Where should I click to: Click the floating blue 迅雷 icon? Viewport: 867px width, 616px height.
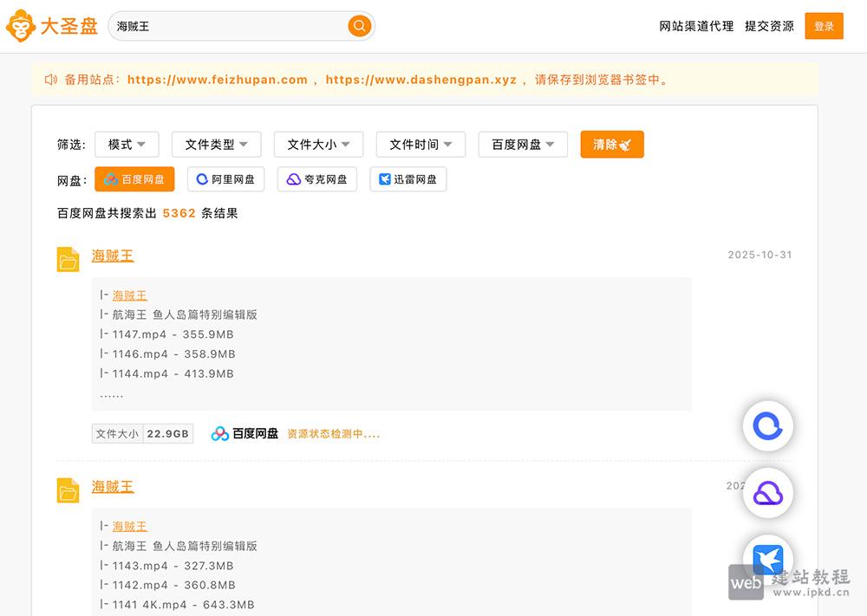767,559
